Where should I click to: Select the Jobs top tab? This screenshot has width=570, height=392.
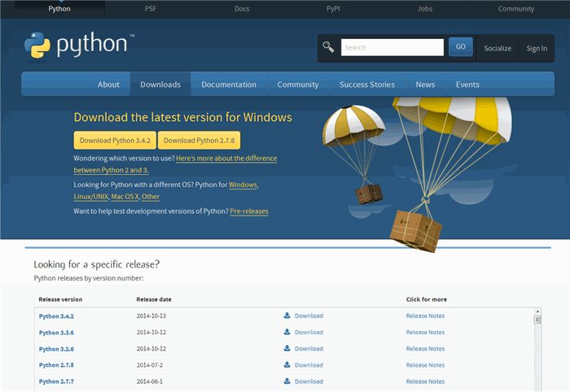424,9
